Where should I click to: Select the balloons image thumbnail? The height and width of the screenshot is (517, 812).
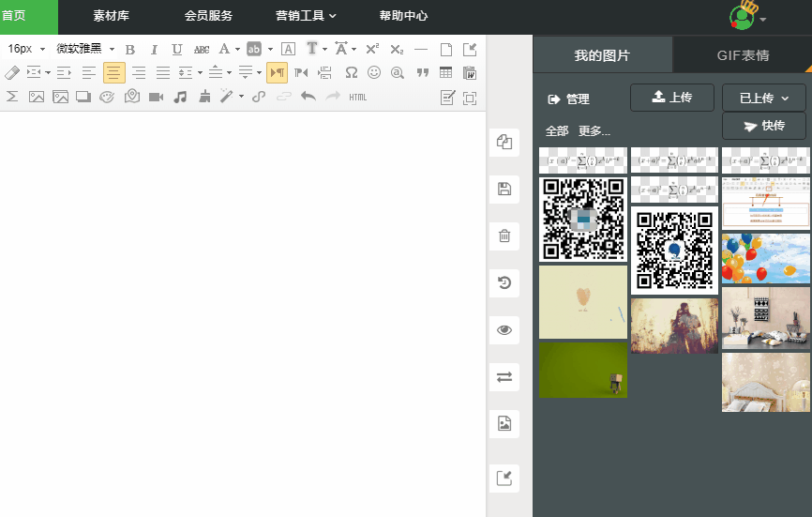click(765, 259)
